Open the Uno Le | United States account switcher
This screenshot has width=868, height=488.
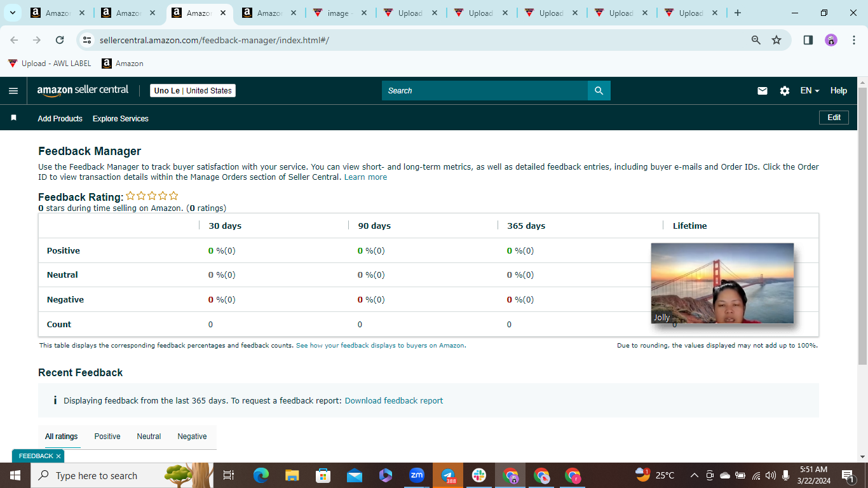point(193,91)
